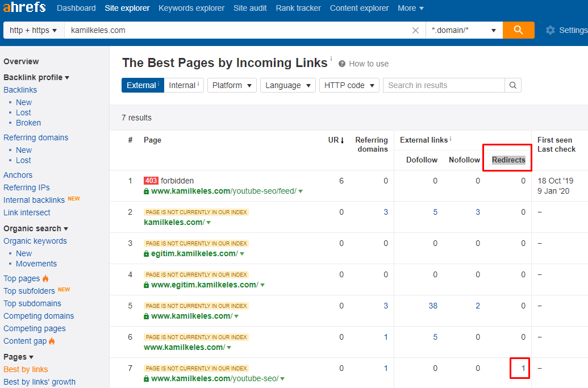The height and width of the screenshot is (388, 588).
Task: Open Organic keywords in the sidebar
Action: click(x=35, y=241)
